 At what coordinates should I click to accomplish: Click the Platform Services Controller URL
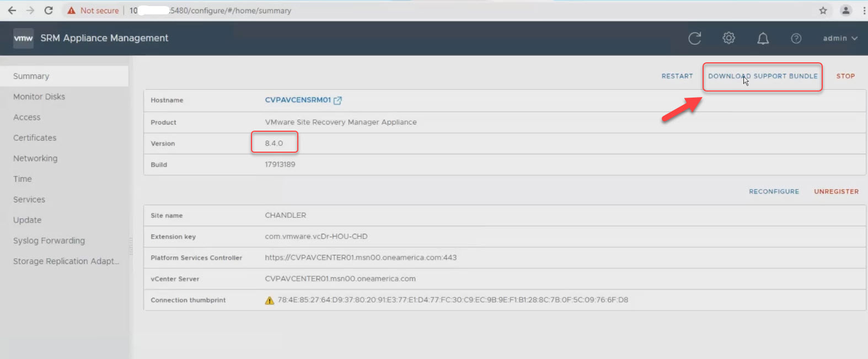click(361, 258)
